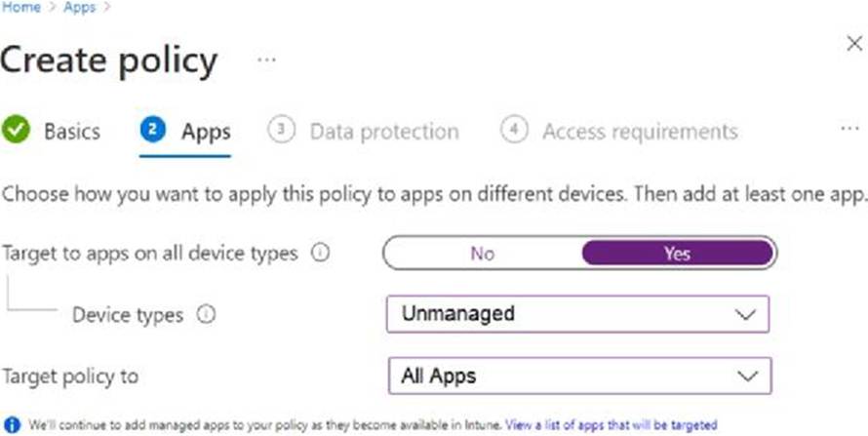The width and height of the screenshot is (868, 436).
Task: Click the step 3 Data protection circle icon
Action: [x=281, y=131]
